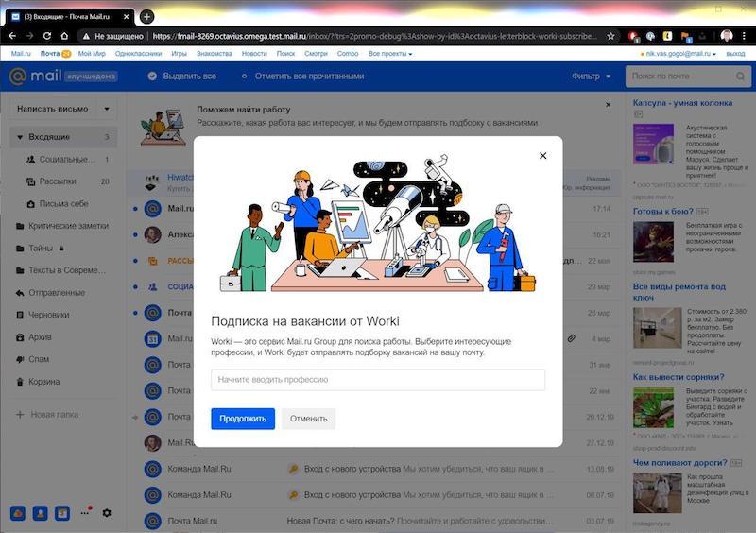756x533 pixels.
Task: Open Новая Почта: с чего начать? message
Action: 373,521
